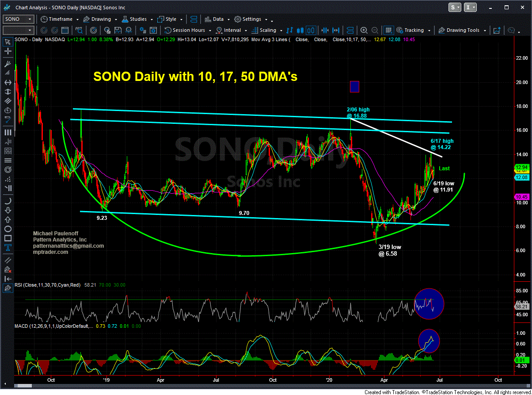This screenshot has height=395, width=532.
Task: Click the 10.45 moving average axis label
Action: click(521, 196)
